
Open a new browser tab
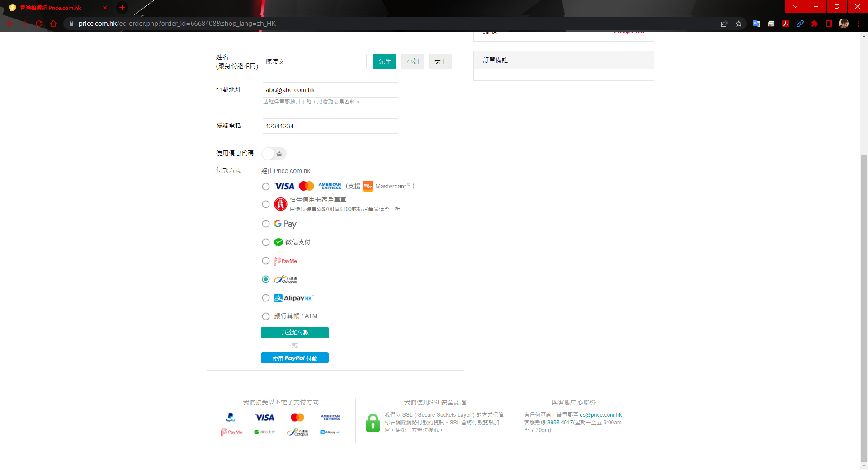122,8
